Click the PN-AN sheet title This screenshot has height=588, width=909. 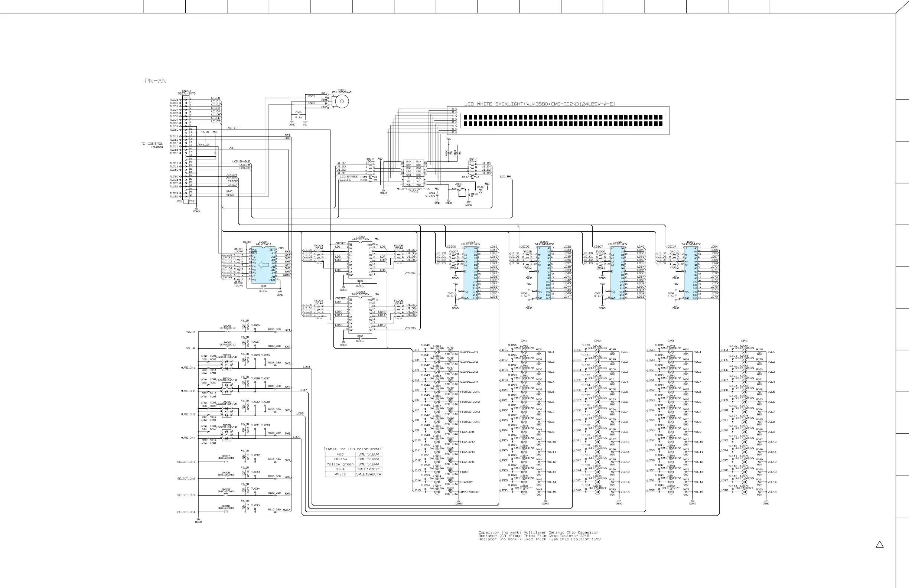pyautogui.click(x=156, y=81)
